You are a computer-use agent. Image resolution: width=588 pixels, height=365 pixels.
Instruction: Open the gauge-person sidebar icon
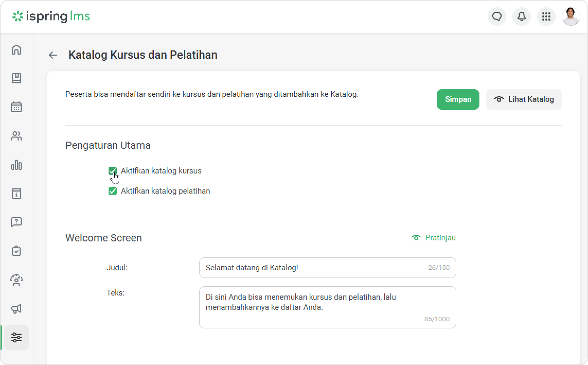coord(16,280)
